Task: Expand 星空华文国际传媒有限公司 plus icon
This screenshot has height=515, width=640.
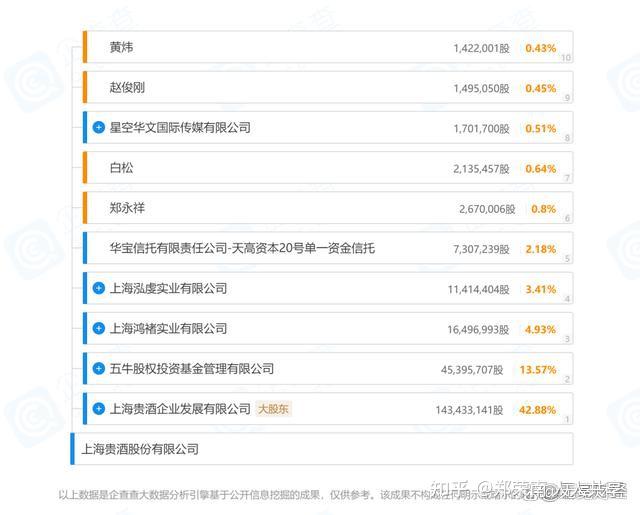Action: [98, 127]
